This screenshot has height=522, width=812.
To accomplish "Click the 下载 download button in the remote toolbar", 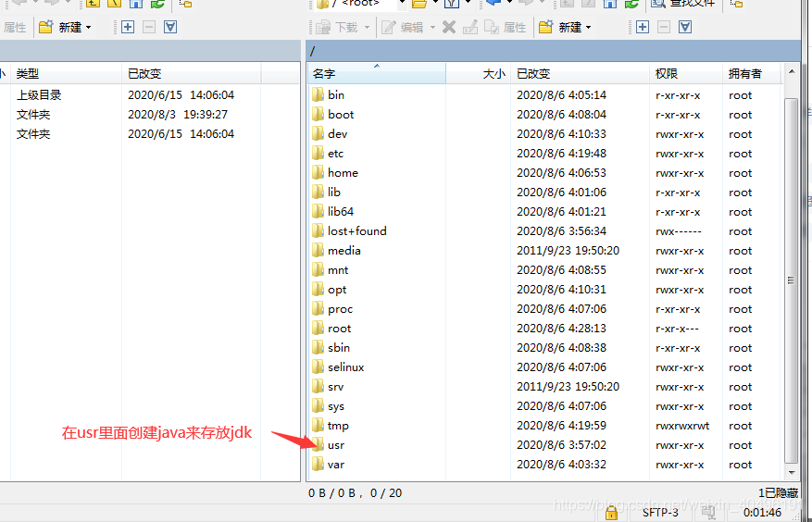I will pos(338,27).
